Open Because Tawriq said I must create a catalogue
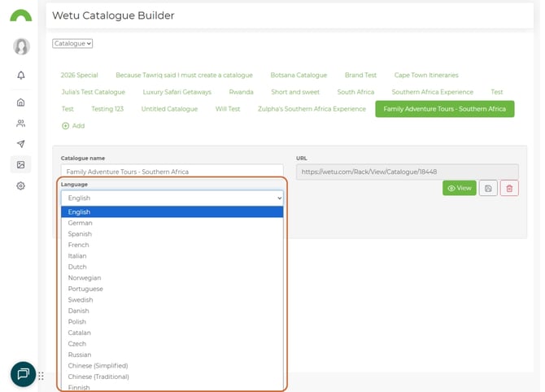 tap(184, 75)
